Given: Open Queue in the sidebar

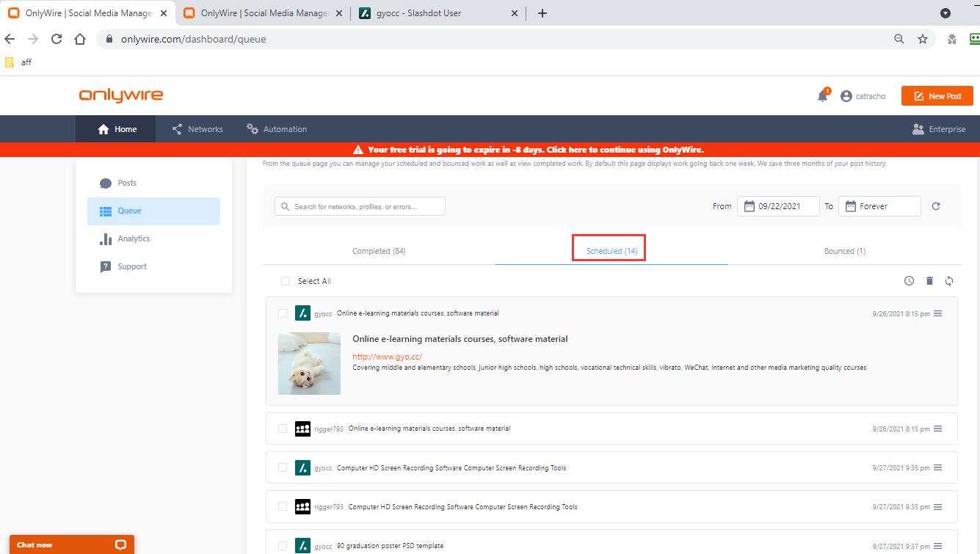Looking at the screenshot, I should [x=153, y=211].
